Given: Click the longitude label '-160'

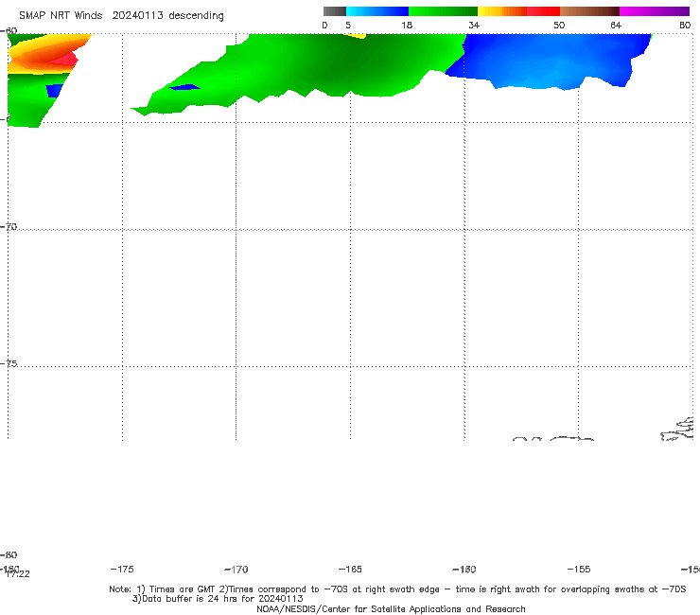Looking at the screenshot, I should tap(464, 569).
